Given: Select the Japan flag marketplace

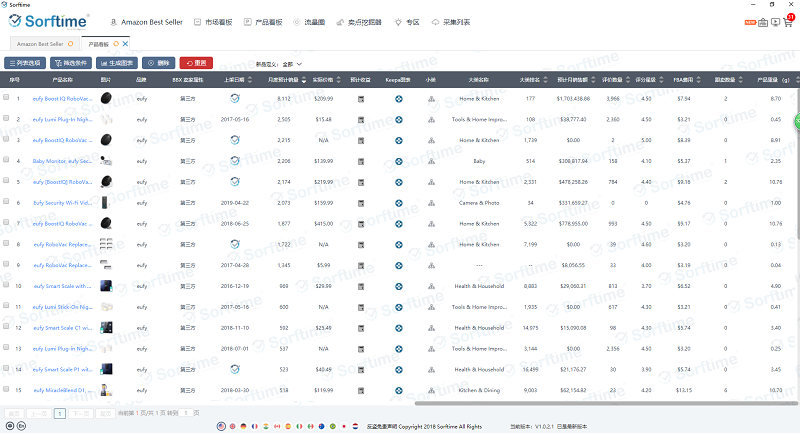Looking at the screenshot, I should pyautogui.click(x=344, y=426).
